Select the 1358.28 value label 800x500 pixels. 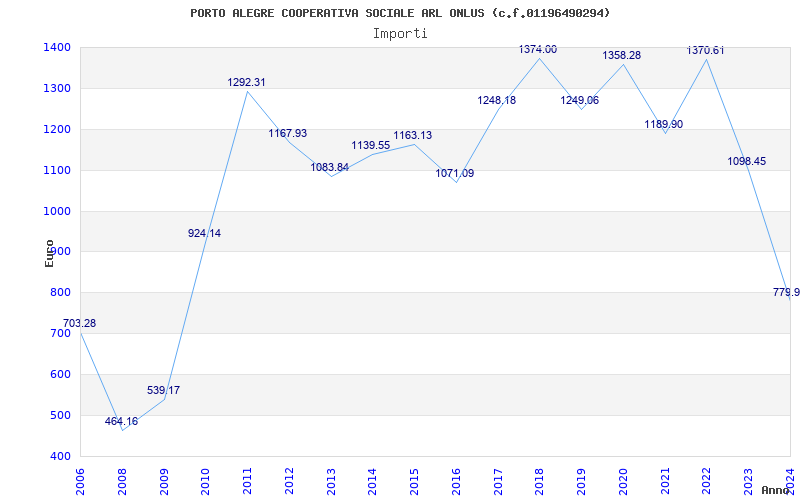[x=621, y=56]
